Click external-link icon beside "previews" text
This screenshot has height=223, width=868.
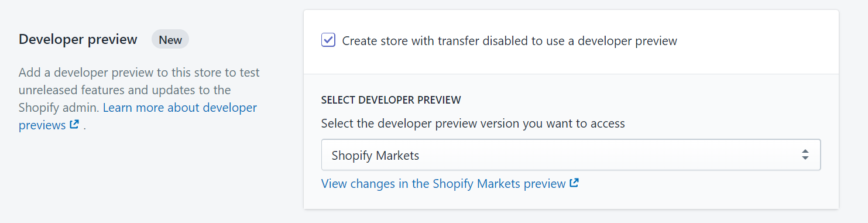click(74, 125)
